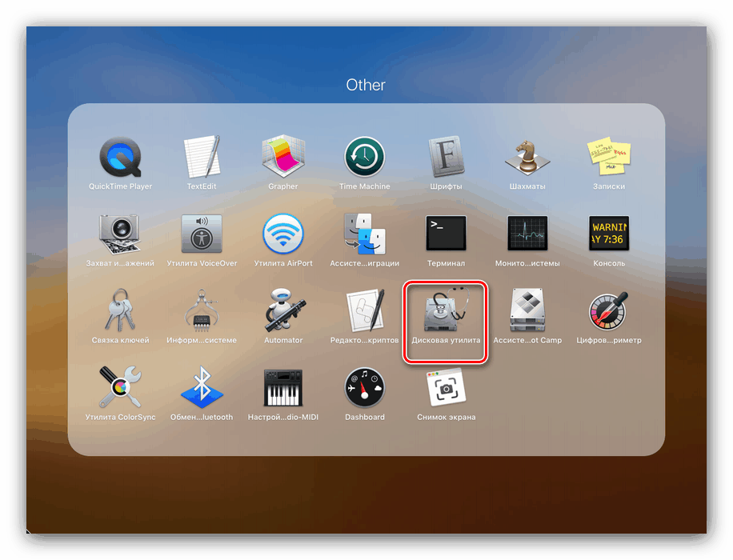Open TextEdit
Image resolution: width=733 pixels, height=560 pixels.
coord(201,158)
